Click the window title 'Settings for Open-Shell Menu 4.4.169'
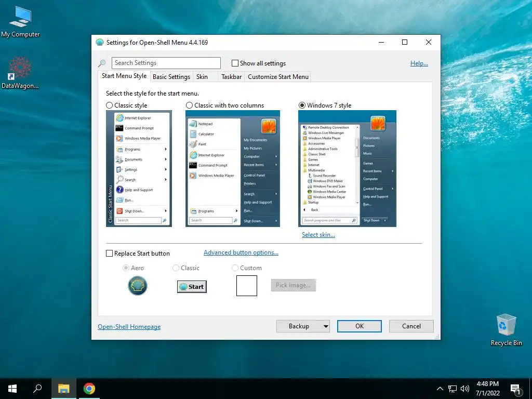Image resolution: width=532 pixels, height=399 pixels. 157,43
